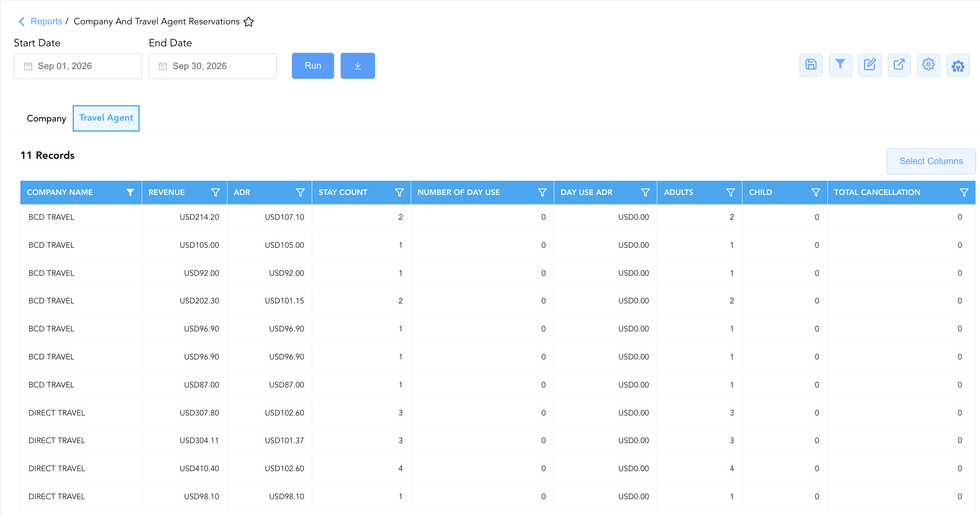
Task: Filter the Total Cancellation column
Action: click(x=964, y=193)
